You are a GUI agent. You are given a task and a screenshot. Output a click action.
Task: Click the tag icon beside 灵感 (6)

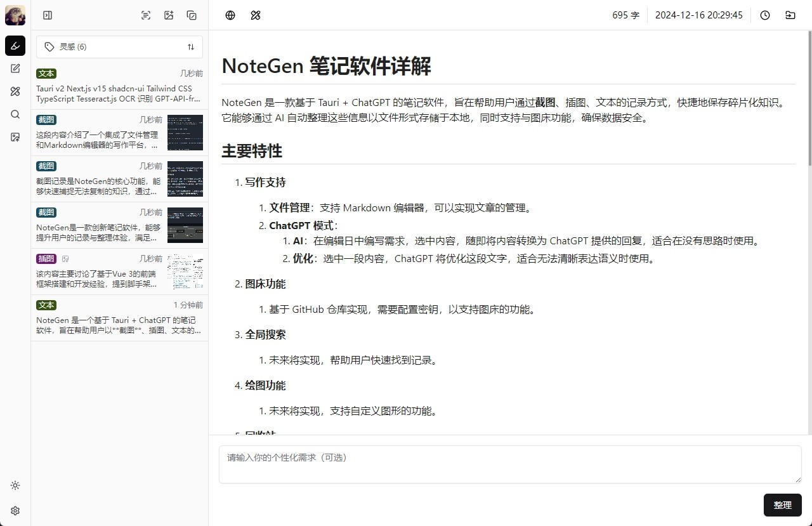click(49, 47)
